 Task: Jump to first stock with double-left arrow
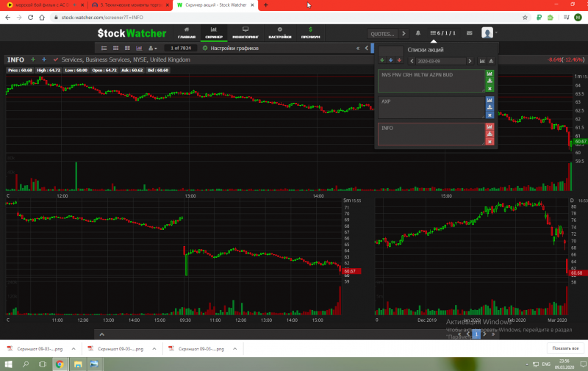pos(358,48)
